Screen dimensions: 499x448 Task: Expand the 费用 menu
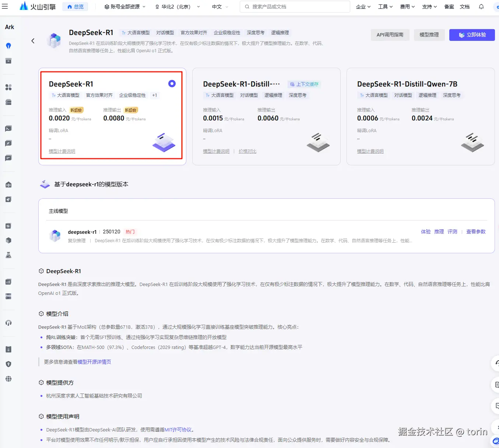[x=407, y=7]
